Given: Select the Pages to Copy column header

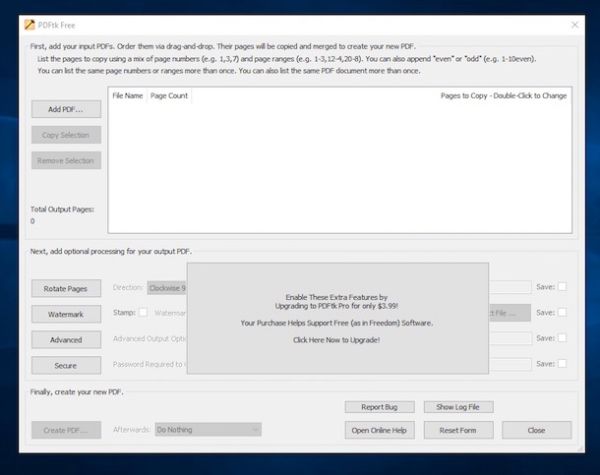Looking at the screenshot, I should [503, 96].
